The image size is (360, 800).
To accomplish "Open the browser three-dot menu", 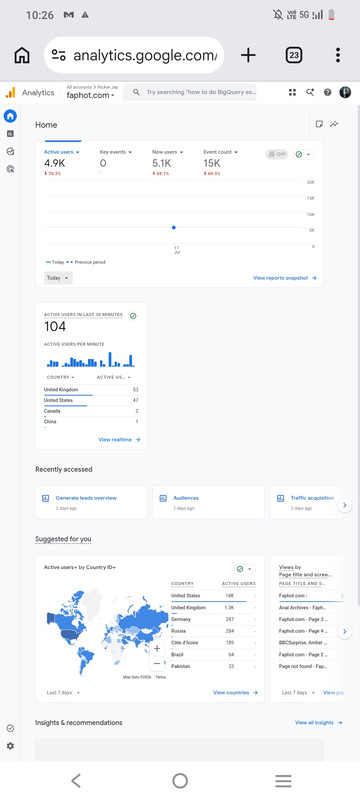I will 338,55.
